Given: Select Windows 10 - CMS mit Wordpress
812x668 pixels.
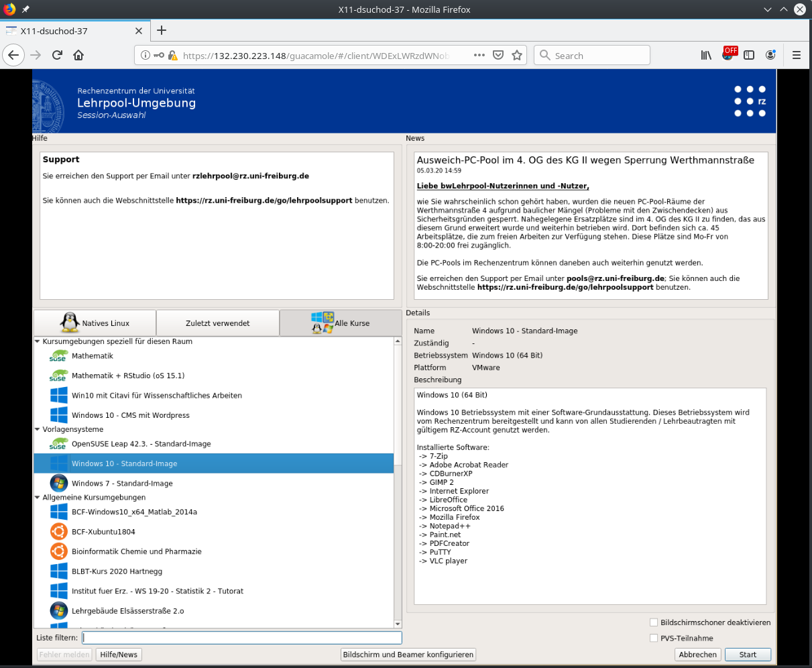Looking at the screenshot, I should click(131, 415).
